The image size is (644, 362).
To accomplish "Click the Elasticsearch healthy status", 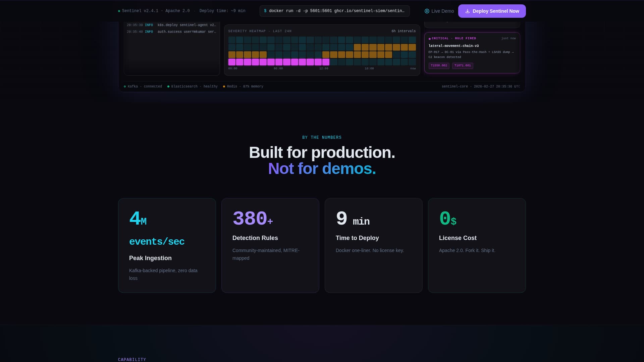I will tap(193, 86).
